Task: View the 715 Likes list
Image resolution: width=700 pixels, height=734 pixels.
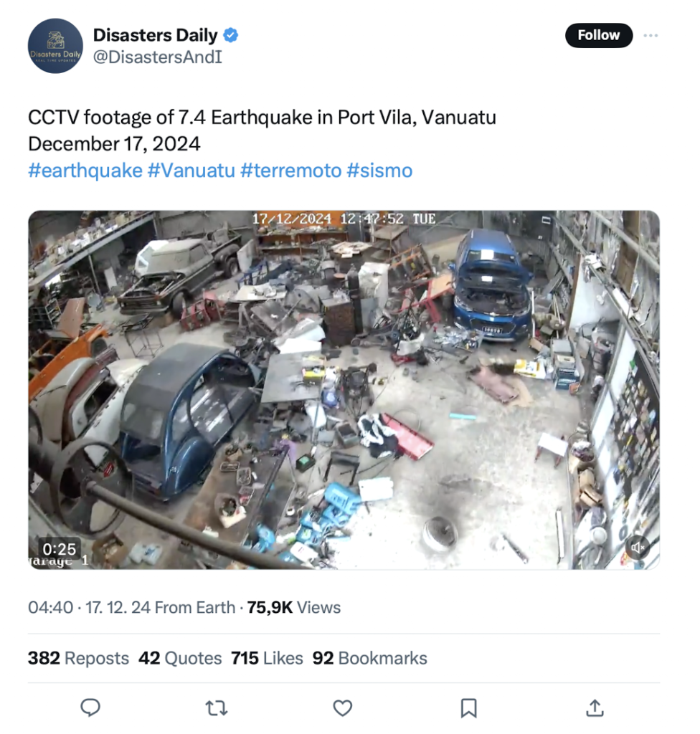Action: [x=267, y=658]
